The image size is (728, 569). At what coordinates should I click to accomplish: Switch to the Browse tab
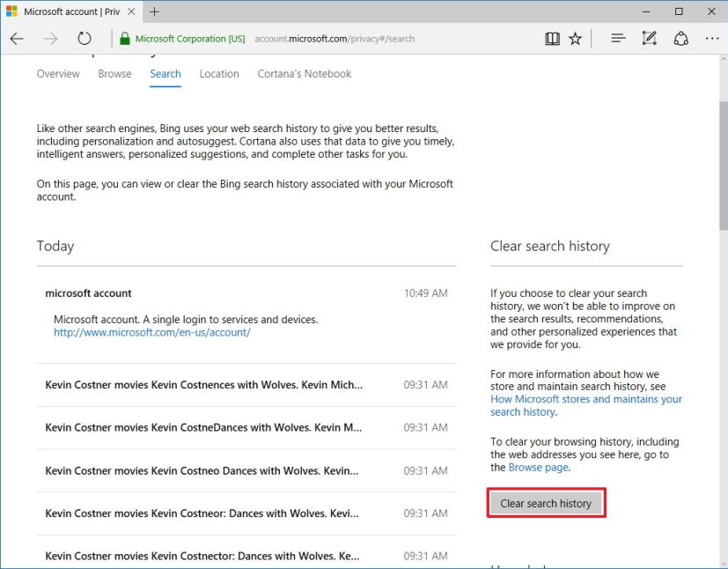(x=114, y=74)
